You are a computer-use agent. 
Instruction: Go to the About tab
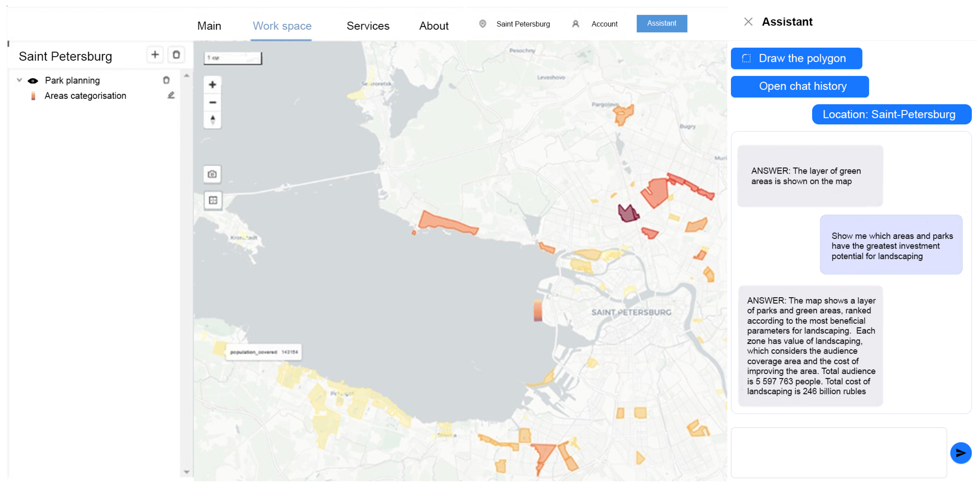pos(434,25)
